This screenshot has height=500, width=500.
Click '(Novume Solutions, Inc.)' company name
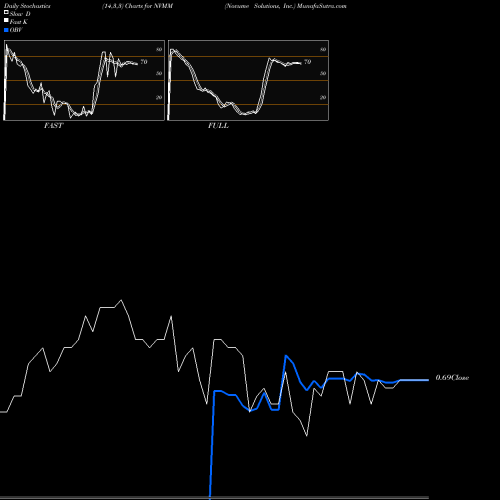pyautogui.click(x=260, y=6)
